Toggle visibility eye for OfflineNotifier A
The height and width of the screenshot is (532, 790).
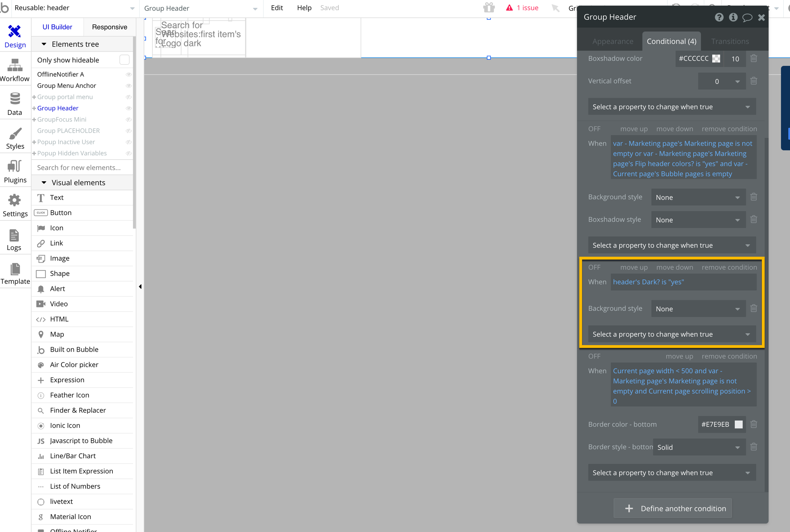[x=129, y=74]
